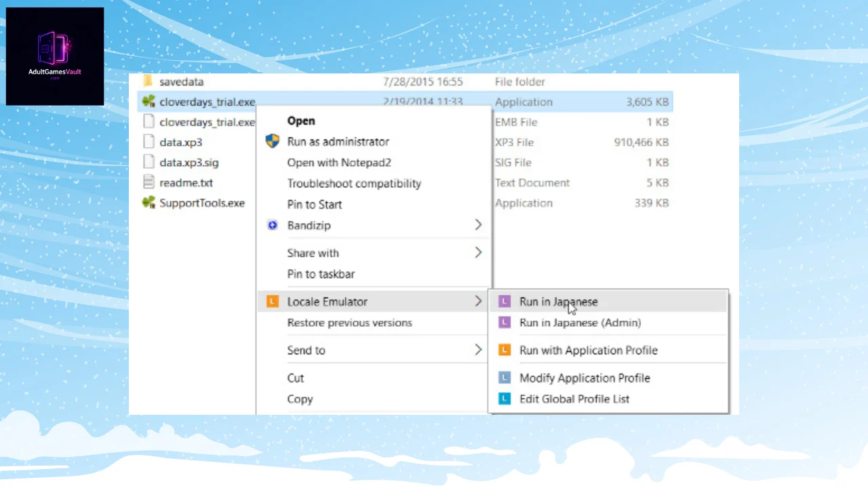Click the XP3 File type cell
The width and height of the screenshot is (868, 488).
(514, 142)
